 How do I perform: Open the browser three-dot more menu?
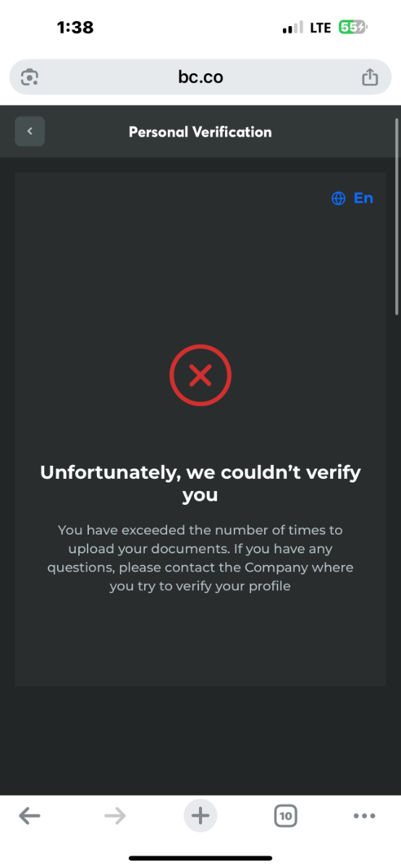tap(364, 816)
